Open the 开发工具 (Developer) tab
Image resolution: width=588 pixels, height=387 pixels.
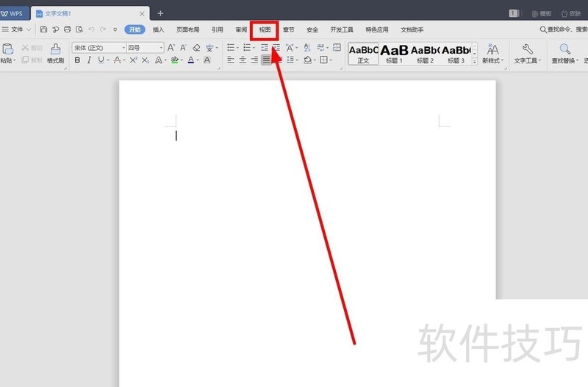342,29
